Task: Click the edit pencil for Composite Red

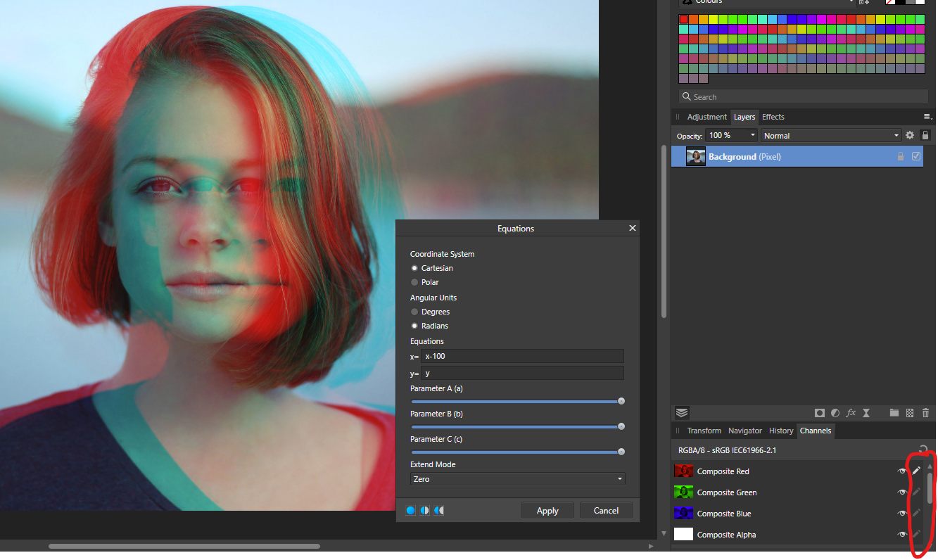Action: coord(917,471)
